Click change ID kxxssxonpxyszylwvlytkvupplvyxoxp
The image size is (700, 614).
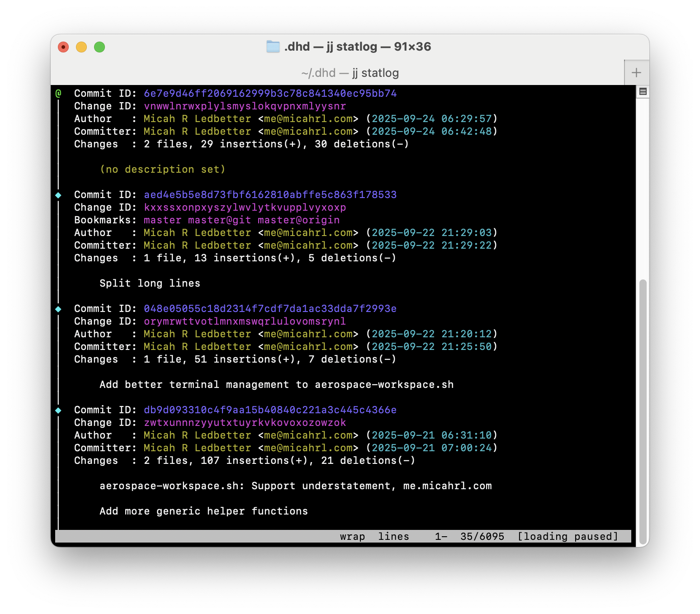(x=245, y=208)
